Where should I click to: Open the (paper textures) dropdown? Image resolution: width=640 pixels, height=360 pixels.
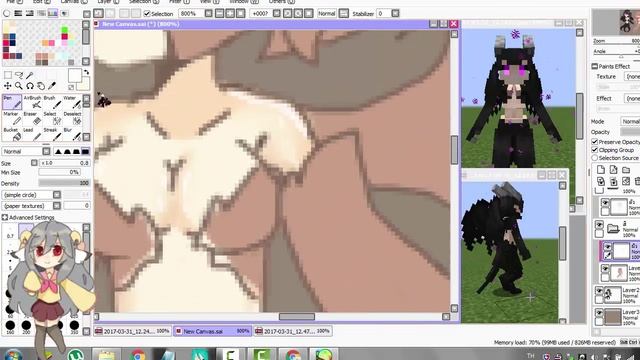tap(57, 206)
